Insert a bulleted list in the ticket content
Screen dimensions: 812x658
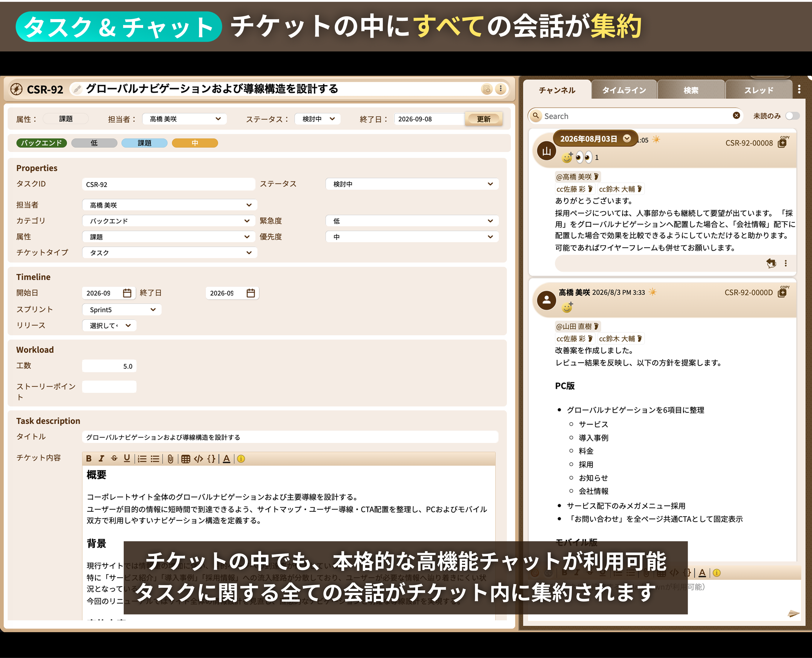(155, 459)
